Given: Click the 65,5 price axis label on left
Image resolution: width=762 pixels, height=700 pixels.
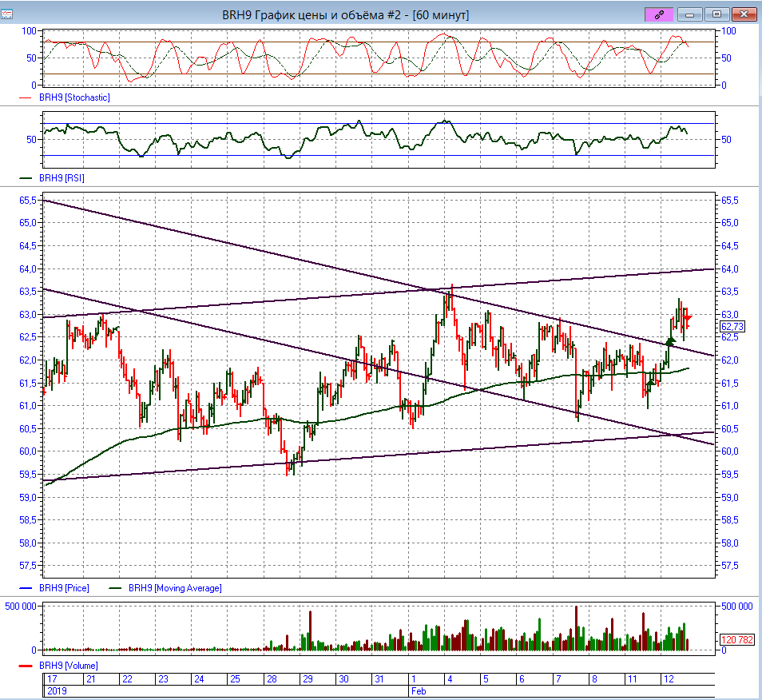Looking at the screenshot, I should click(28, 200).
